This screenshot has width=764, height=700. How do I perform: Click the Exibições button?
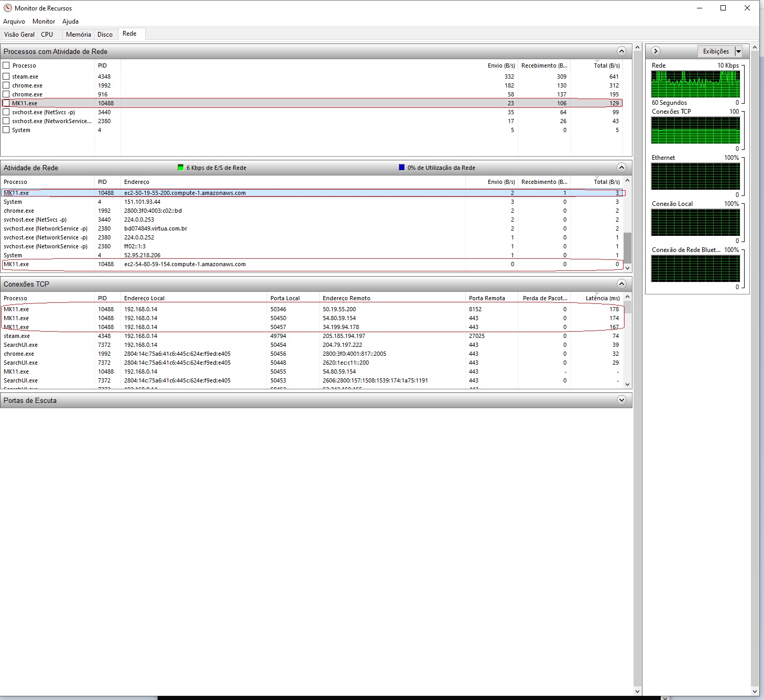716,51
